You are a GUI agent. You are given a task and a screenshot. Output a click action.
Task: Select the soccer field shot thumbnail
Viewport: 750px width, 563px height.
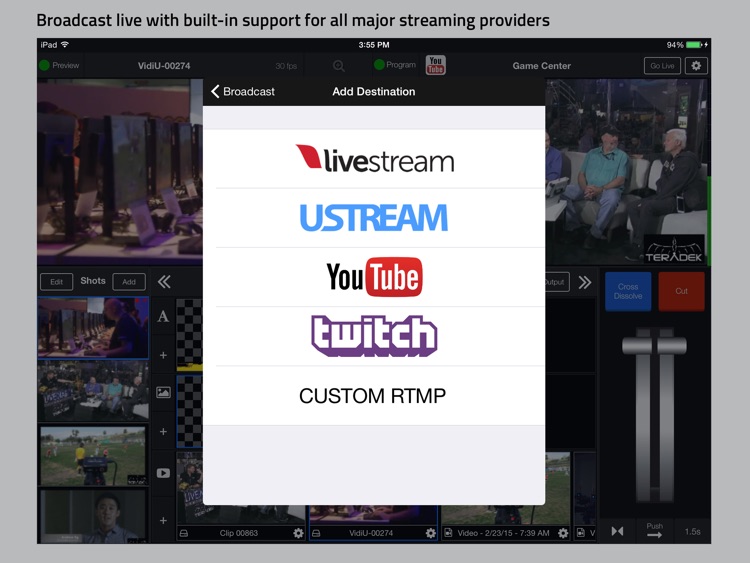pyautogui.click(x=93, y=456)
